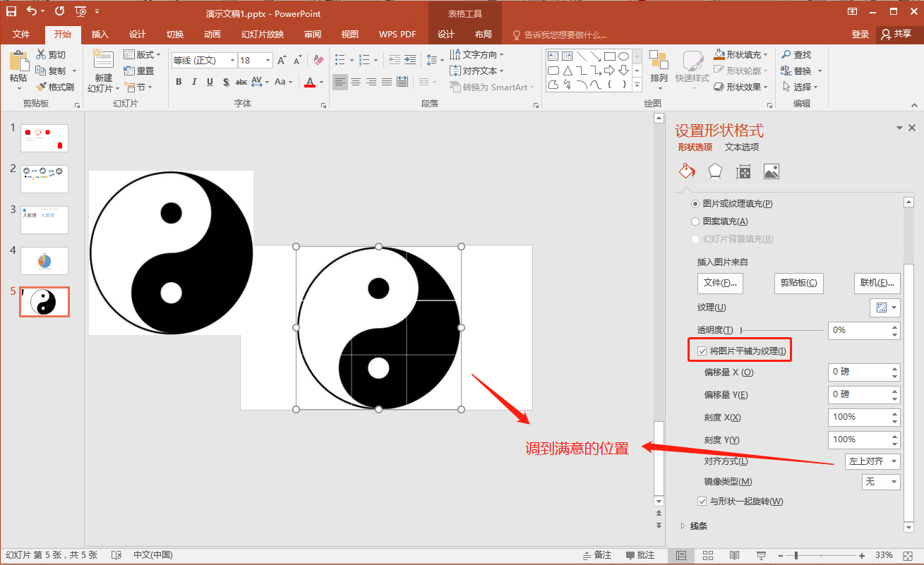This screenshot has width=924, height=565.
Task: Click 刻度 X value field 100%
Action: tap(865, 417)
